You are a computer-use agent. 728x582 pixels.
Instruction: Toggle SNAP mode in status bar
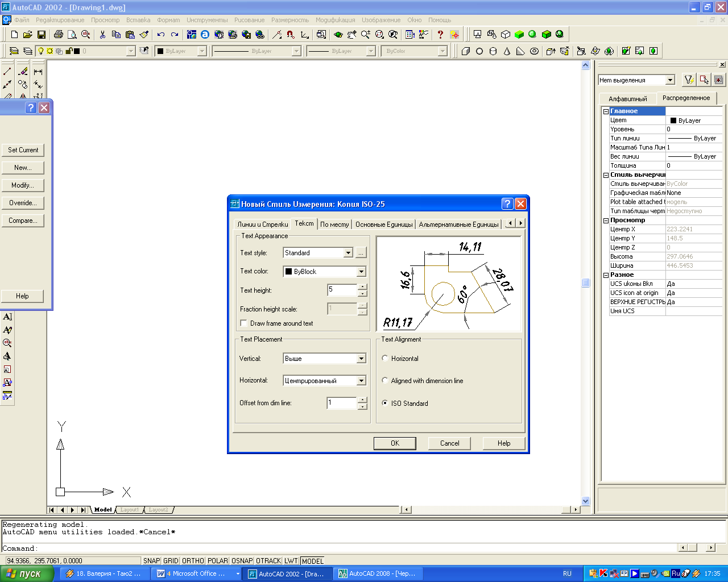[x=151, y=561]
